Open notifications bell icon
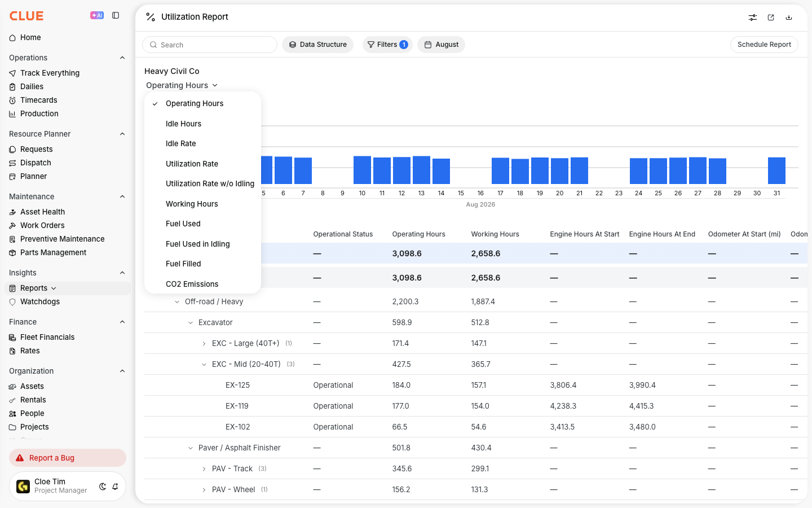The width and height of the screenshot is (812, 508). (x=115, y=487)
